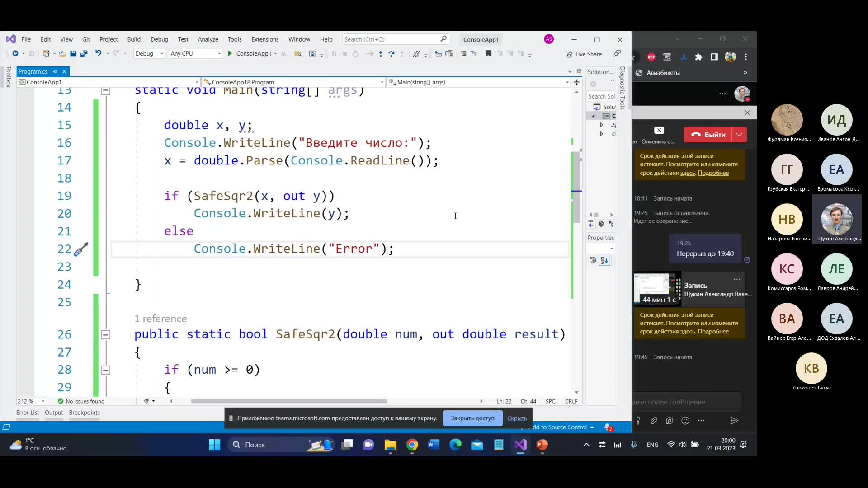Image resolution: width=868 pixels, height=488 pixels.
Task: Collapse SafeSqr2 method outlining toggle
Action: point(105,335)
